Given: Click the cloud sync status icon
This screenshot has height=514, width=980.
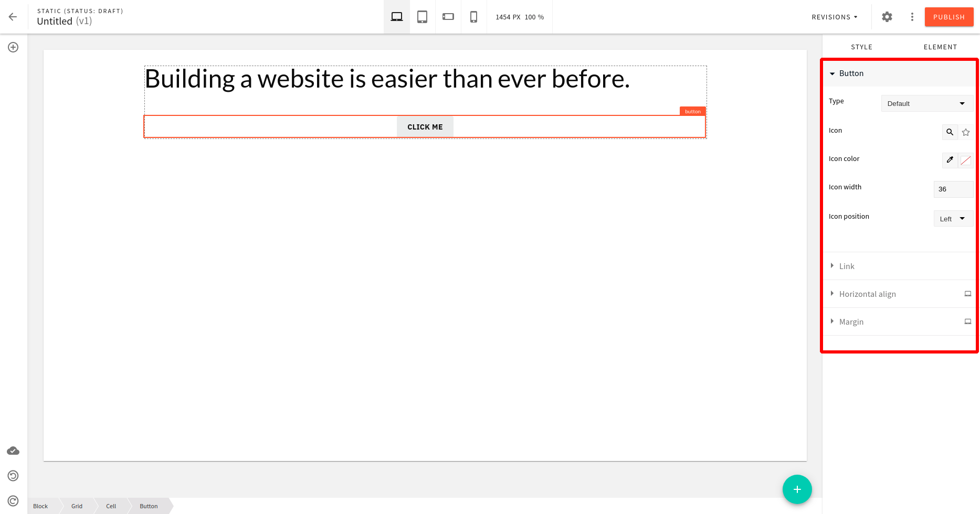Looking at the screenshot, I should click(13, 451).
